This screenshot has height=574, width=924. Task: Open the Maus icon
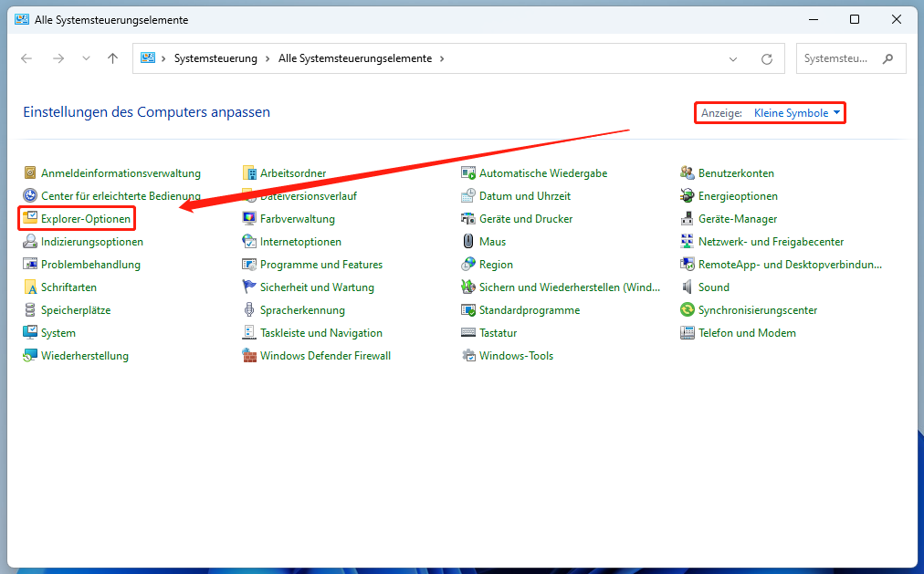[468, 242]
